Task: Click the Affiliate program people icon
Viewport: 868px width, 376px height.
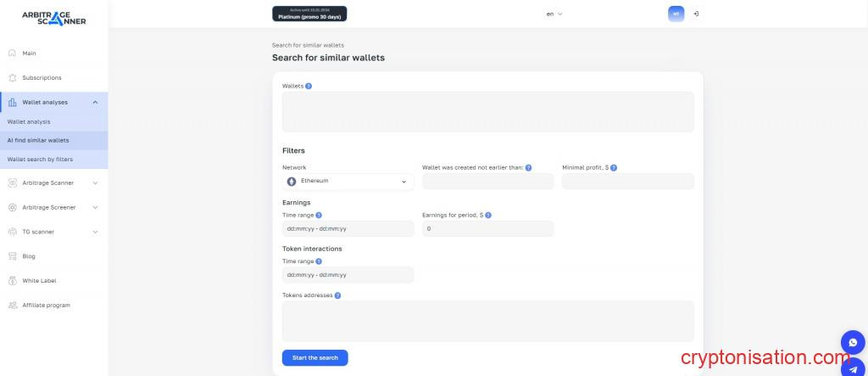Action: click(12, 305)
